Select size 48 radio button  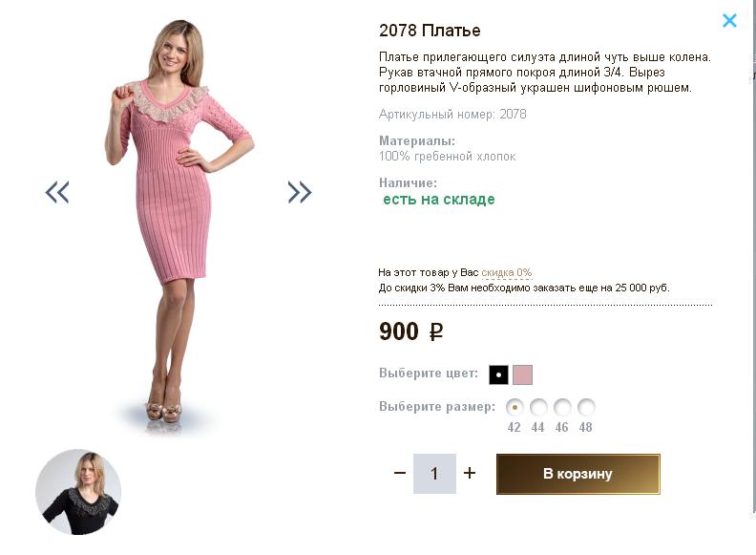[x=586, y=407]
